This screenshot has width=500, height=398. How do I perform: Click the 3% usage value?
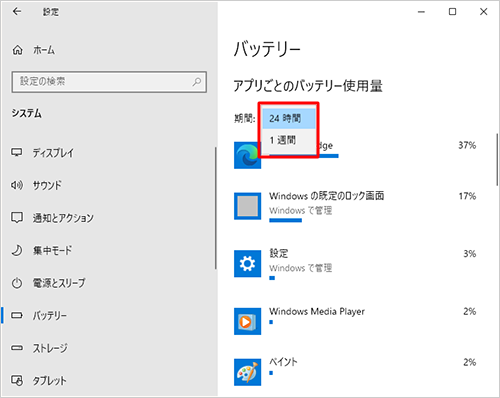coord(470,254)
